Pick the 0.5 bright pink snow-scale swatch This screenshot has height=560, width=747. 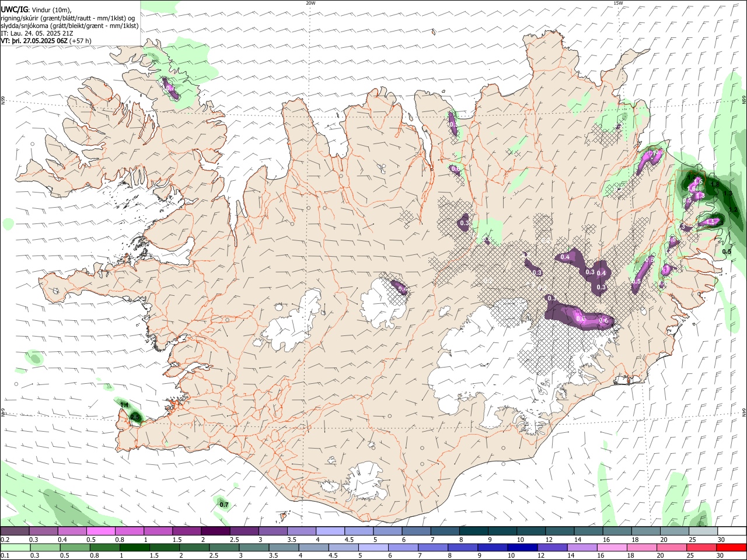pos(100,531)
